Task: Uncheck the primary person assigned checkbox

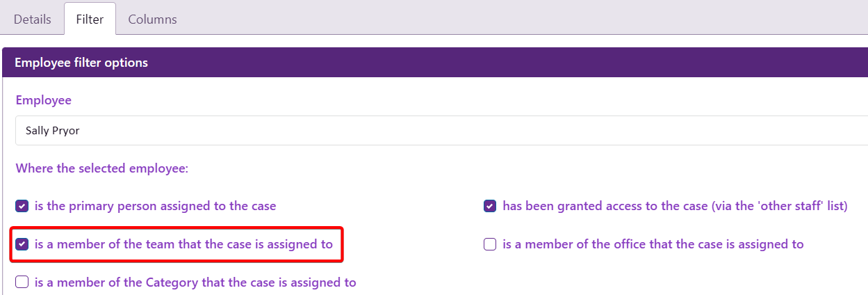Action: [23, 206]
